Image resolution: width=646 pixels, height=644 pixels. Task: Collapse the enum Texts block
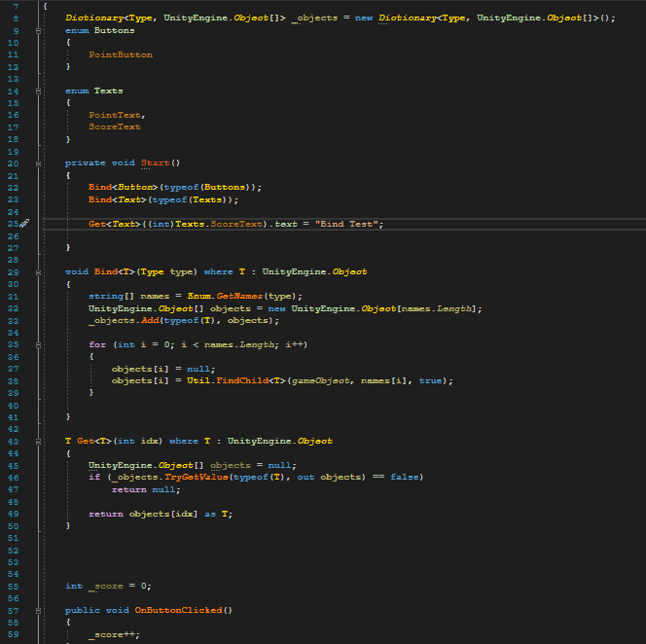[38, 91]
